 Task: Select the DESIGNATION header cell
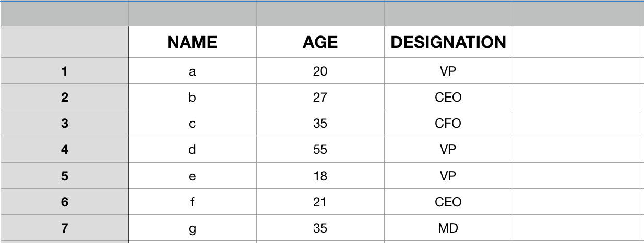(x=448, y=42)
